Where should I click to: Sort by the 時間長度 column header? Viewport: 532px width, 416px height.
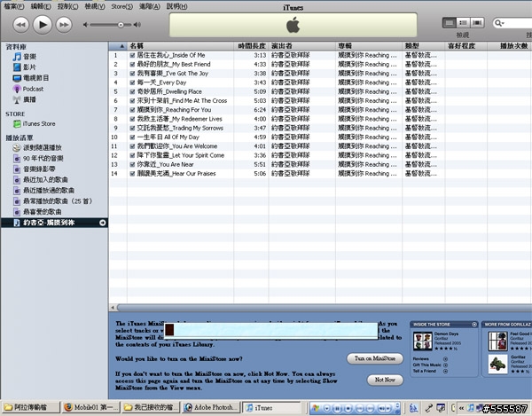pos(252,46)
